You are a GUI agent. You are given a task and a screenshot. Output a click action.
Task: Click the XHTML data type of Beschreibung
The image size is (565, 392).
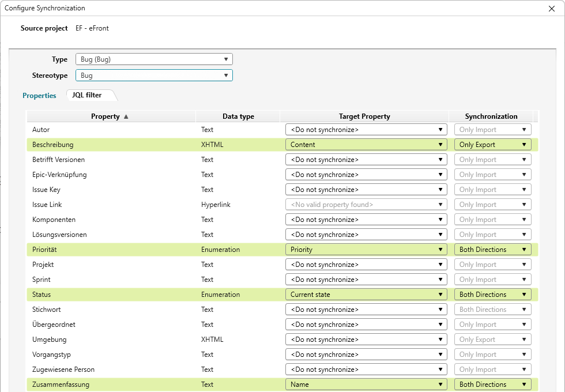pos(212,145)
